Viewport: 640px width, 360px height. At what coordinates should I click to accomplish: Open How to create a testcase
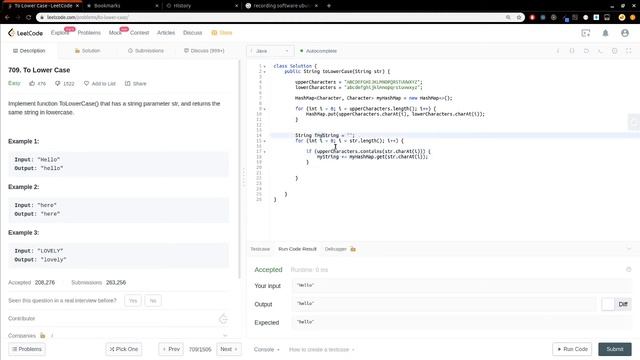coord(321,350)
